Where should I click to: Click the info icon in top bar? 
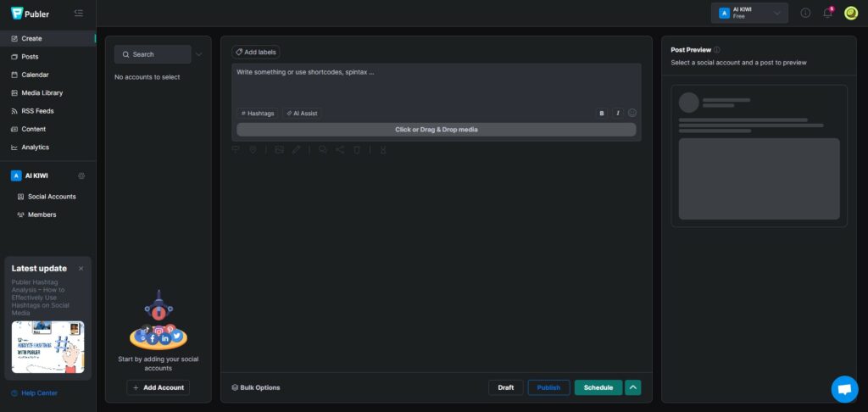click(805, 13)
